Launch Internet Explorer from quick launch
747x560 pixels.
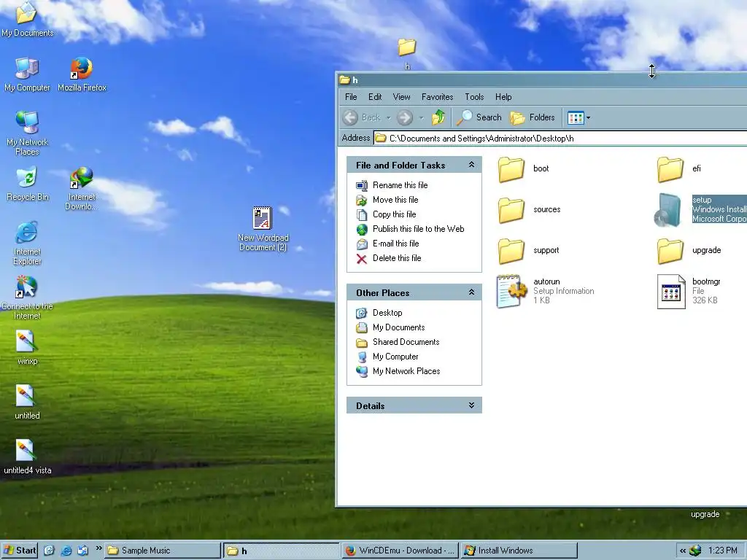[x=66, y=551]
